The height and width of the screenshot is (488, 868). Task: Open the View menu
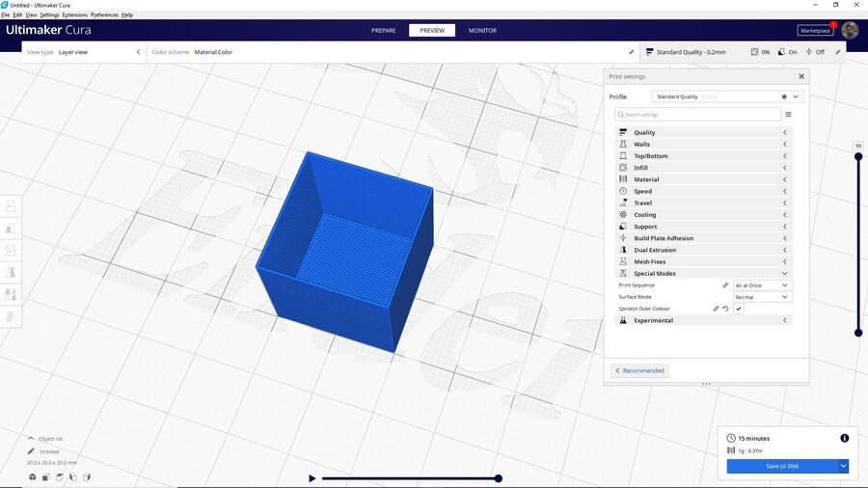point(32,14)
